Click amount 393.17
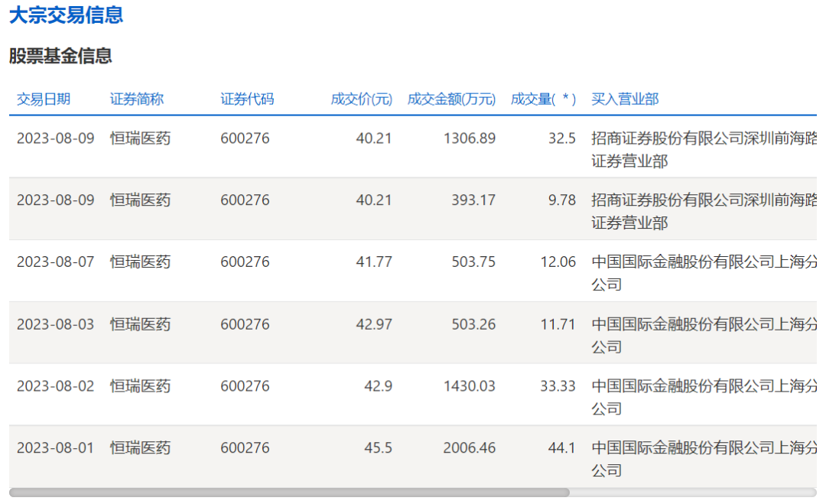The image size is (826, 504). (473, 200)
